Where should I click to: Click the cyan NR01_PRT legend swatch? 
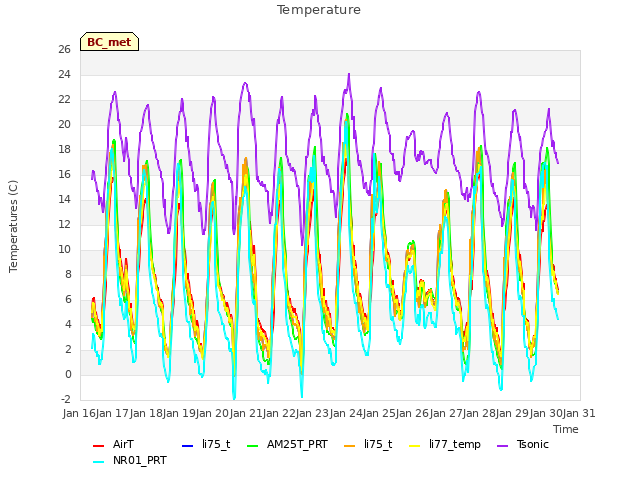tap(98, 462)
